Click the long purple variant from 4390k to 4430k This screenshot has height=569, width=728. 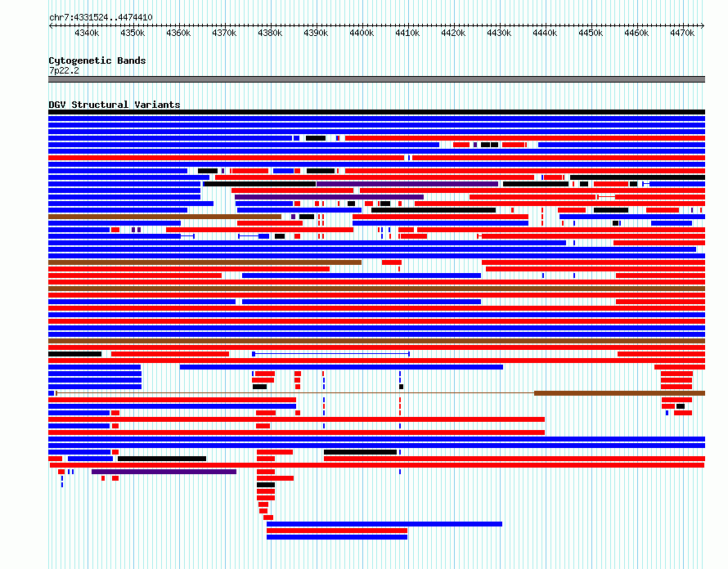coord(407,184)
